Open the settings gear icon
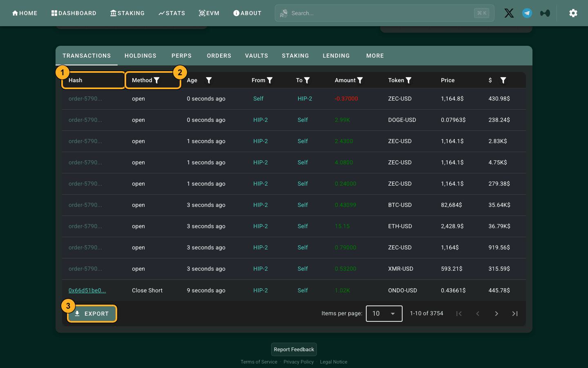 click(573, 13)
